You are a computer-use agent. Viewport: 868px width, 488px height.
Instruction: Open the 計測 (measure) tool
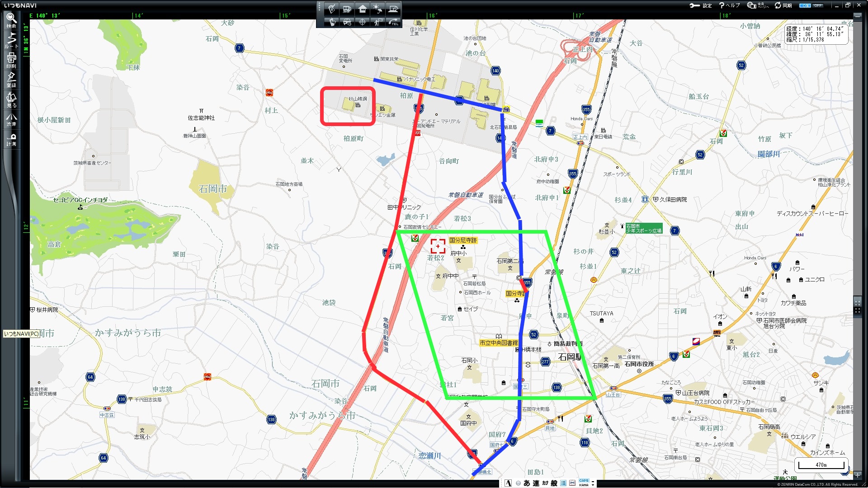coord(11,139)
